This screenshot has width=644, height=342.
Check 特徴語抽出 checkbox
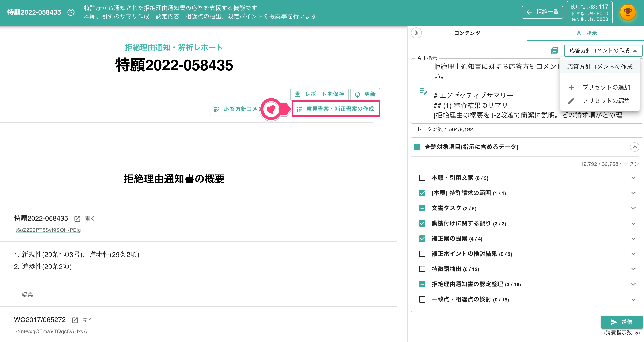coord(422,269)
